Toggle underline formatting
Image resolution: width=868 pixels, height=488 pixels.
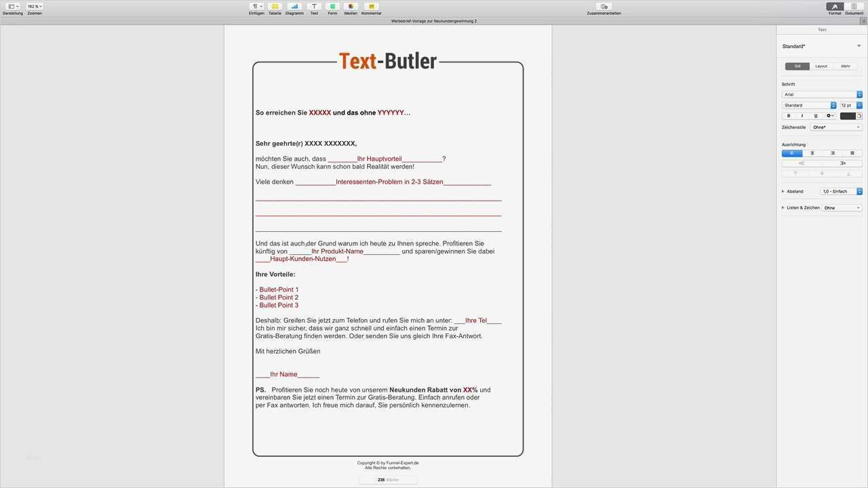point(816,116)
